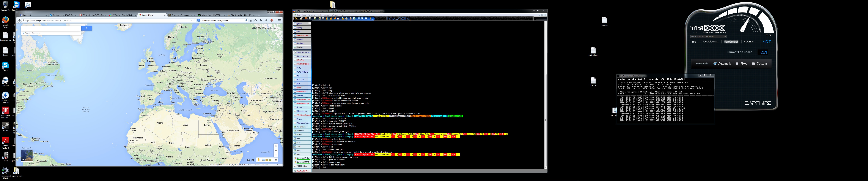Click the Google Maps search input field
868x181 pixels.
[51, 28]
